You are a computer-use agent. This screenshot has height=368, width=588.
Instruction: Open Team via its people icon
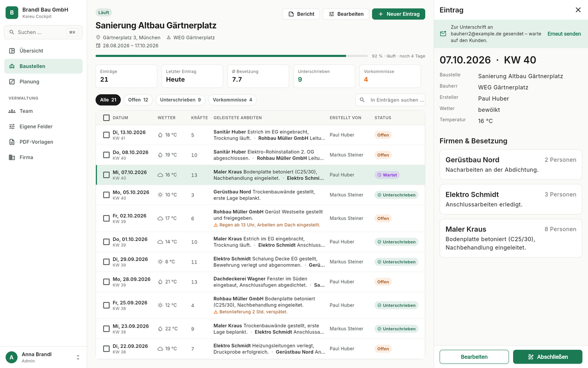pyautogui.click(x=12, y=111)
